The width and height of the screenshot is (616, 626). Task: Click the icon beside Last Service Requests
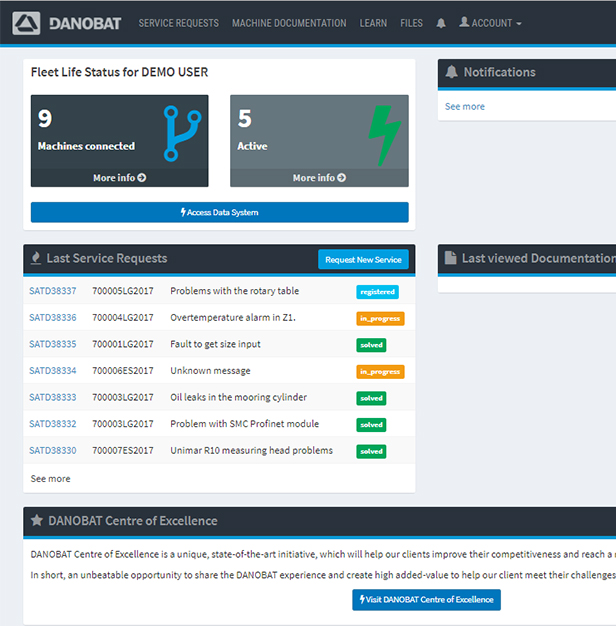(x=36, y=258)
